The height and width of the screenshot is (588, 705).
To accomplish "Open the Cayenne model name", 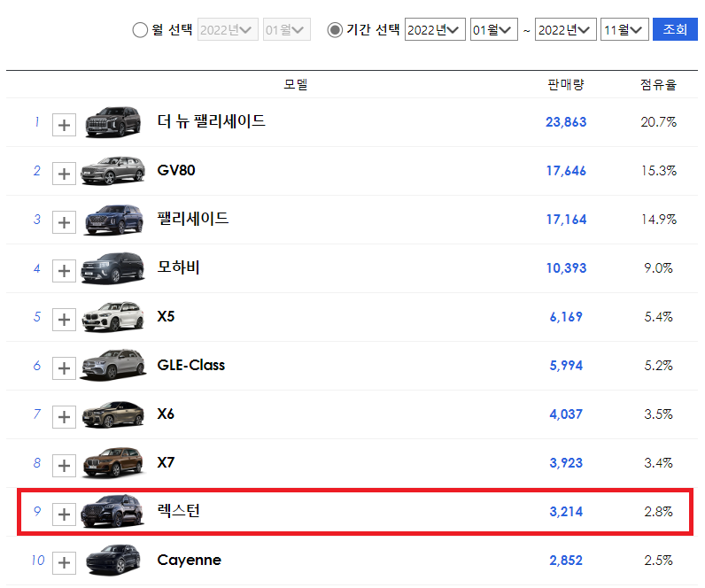I will click(190, 561).
